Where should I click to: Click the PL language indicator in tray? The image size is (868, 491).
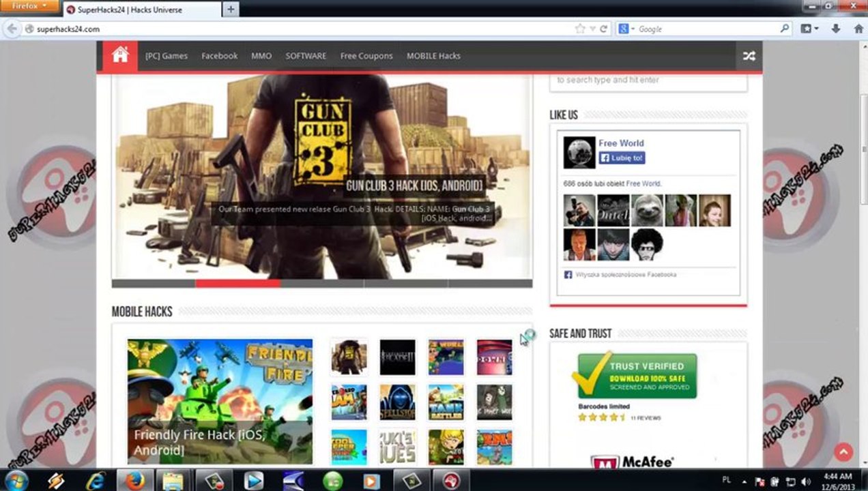[x=727, y=481]
